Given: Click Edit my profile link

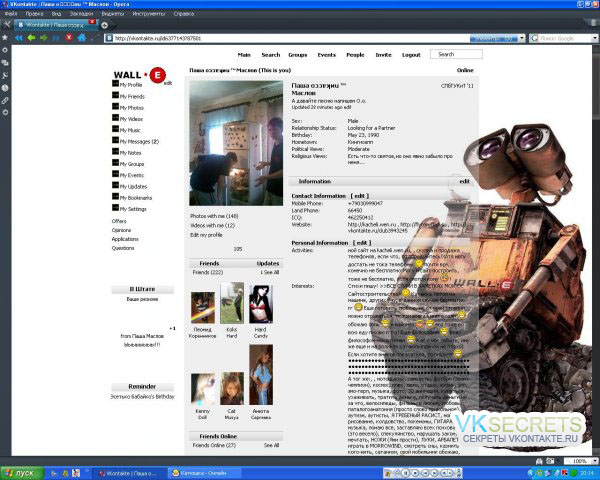Looking at the screenshot, I should click(x=206, y=235).
